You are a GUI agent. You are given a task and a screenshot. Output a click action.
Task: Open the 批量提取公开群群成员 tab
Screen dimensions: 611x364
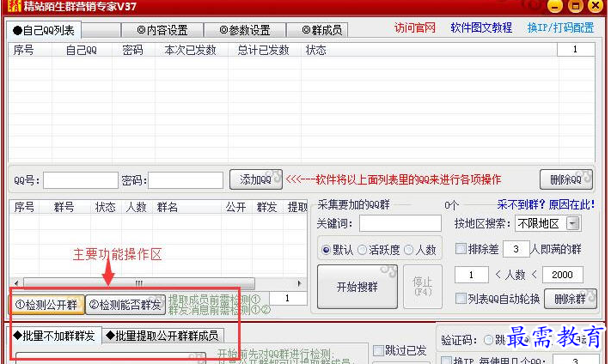(162, 336)
